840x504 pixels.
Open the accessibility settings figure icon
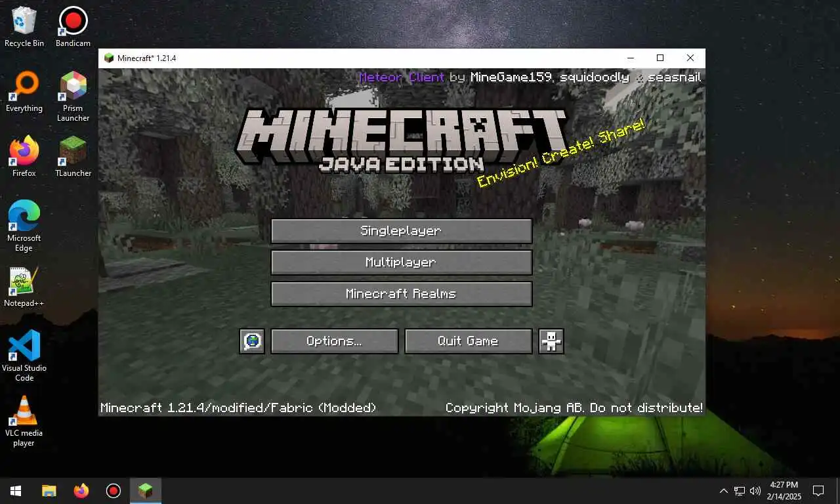coord(551,341)
